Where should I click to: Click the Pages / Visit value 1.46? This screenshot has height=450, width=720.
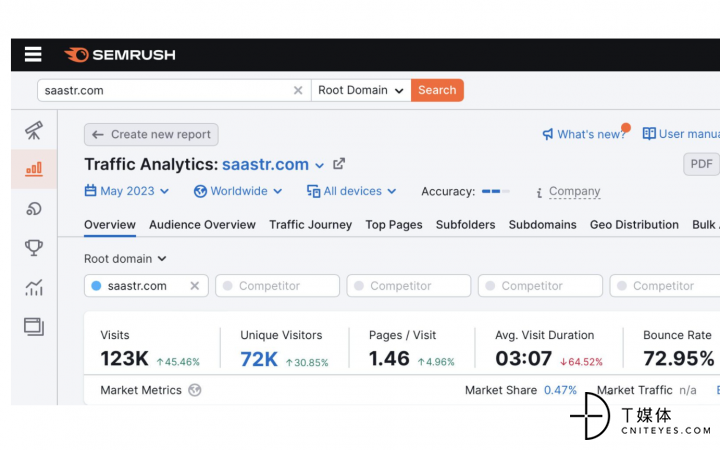389,359
